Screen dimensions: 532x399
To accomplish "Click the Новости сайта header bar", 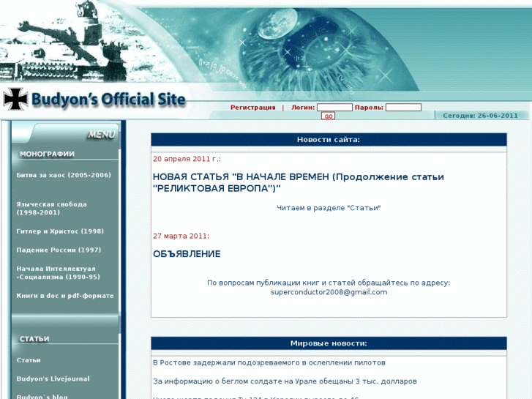I will coord(329,140).
